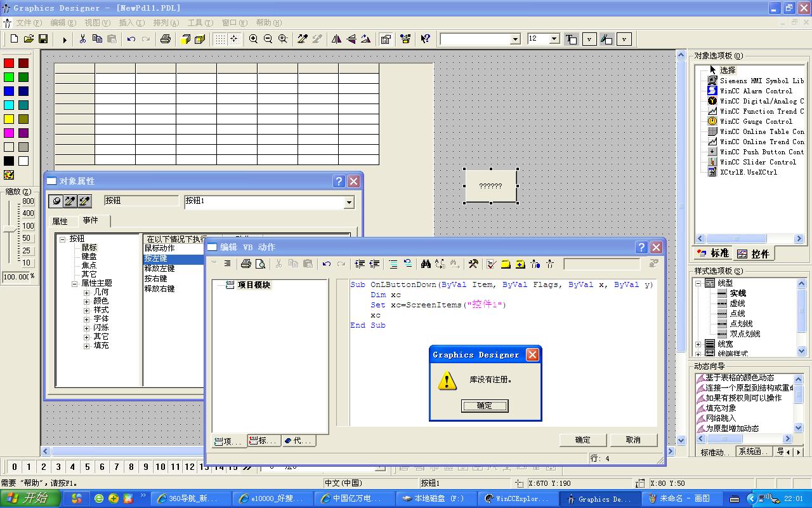
Task: Pick the bright red color swatch
Action: 9,63
